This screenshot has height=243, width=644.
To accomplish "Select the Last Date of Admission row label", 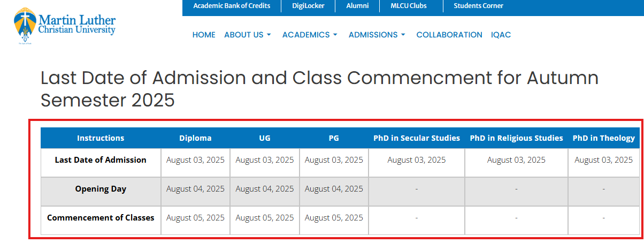I will pyautogui.click(x=101, y=160).
